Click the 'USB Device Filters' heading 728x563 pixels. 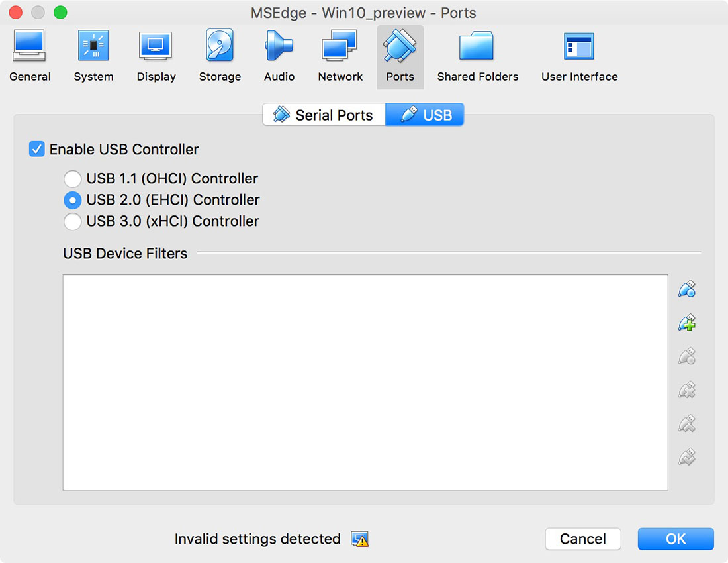[125, 253]
